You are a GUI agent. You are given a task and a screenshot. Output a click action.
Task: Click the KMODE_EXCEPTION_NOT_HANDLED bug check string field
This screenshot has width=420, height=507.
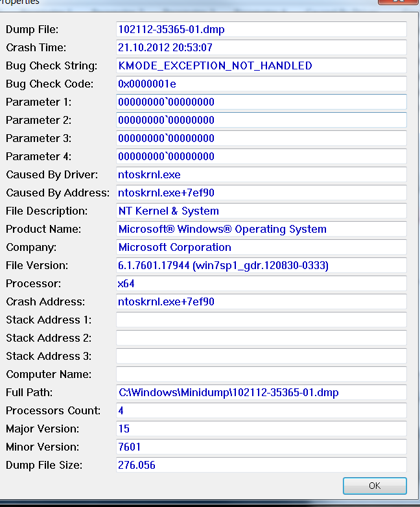click(261, 65)
